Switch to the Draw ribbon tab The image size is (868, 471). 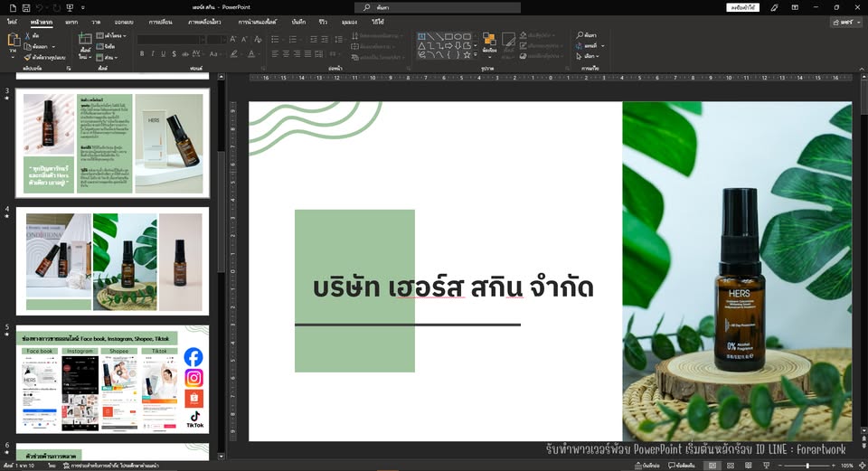point(96,22)
